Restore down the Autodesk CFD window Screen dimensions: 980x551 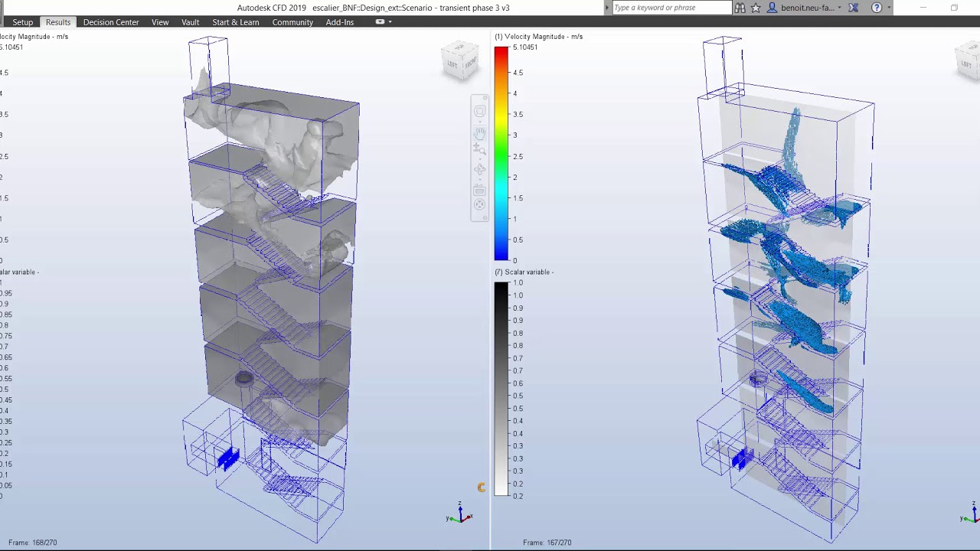pos(954,8)
